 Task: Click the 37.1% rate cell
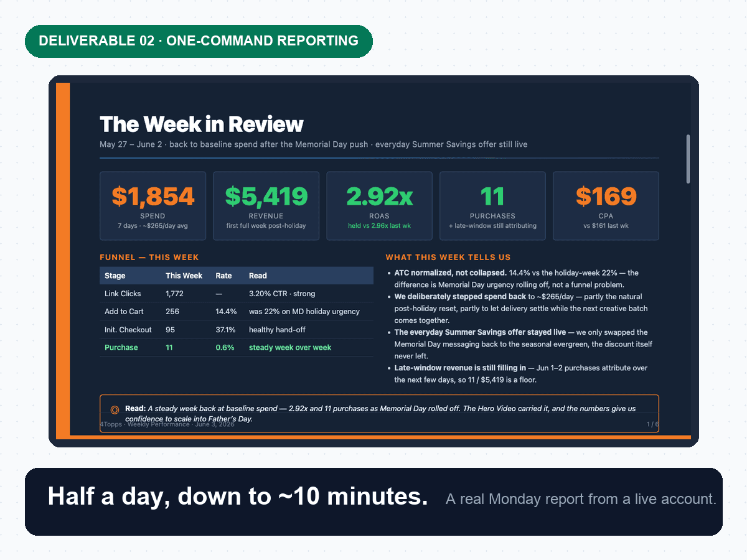click(x=225, y=330)
